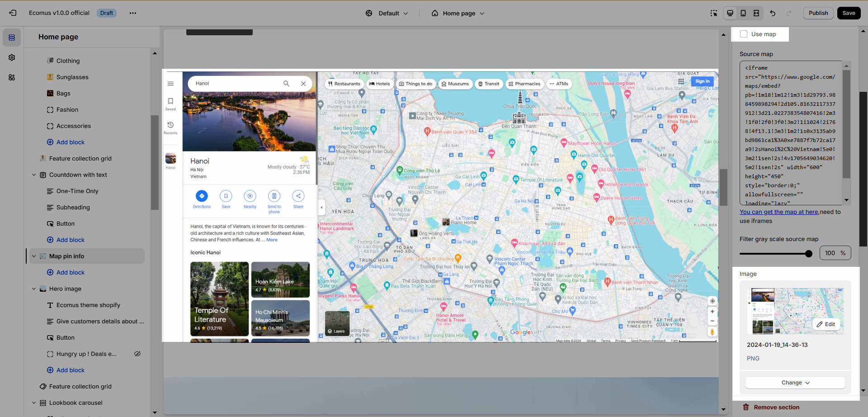The image size is (868, 417).
Task: Toggle the inspector selection tool icon
Action: [x=714, y=13]
